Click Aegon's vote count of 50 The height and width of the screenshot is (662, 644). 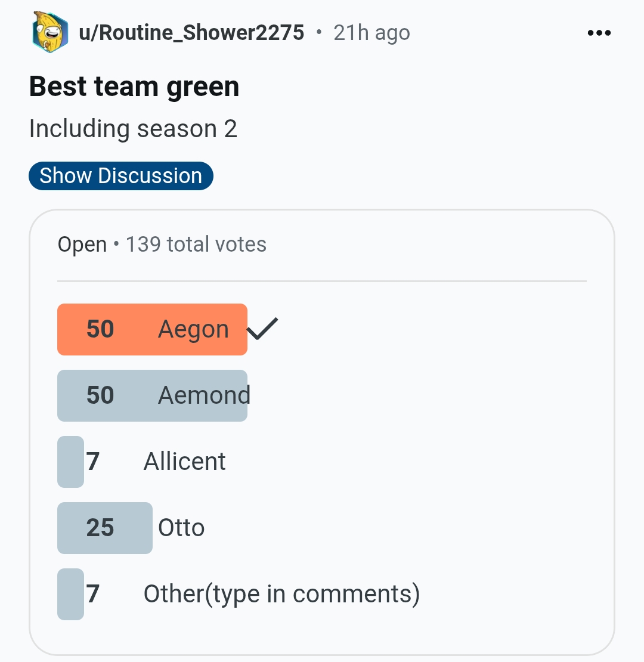[100, 329]
